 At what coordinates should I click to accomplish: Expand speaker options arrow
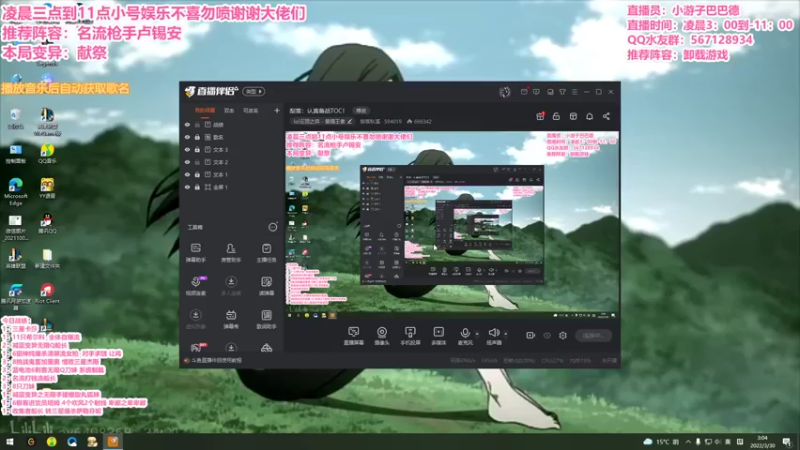click(x=506, y=334)
